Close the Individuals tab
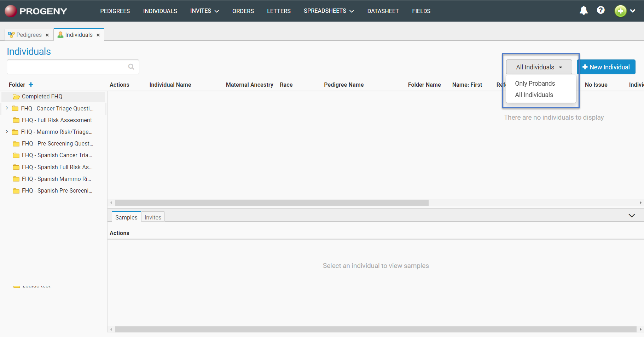Screen dimensions: 644x337 click(98, 35)
